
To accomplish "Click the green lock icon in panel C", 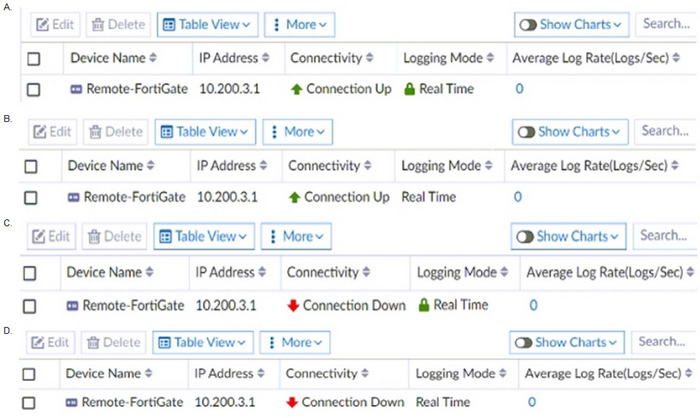I will pos(424,305).
